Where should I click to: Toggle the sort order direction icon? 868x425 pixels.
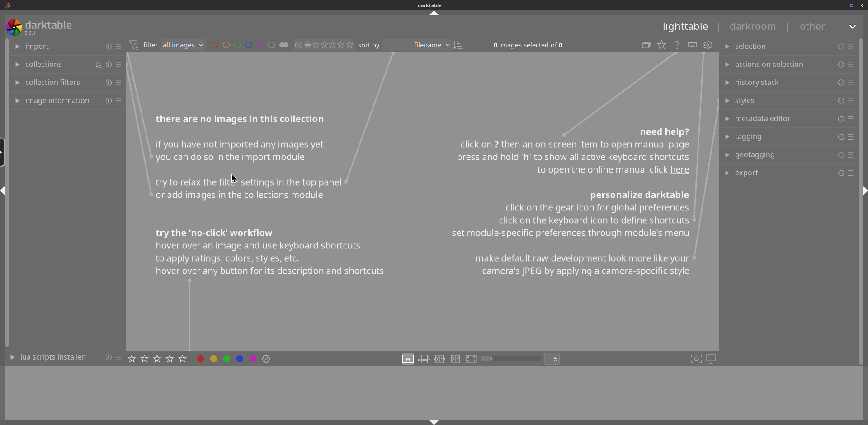click(458, 45)
